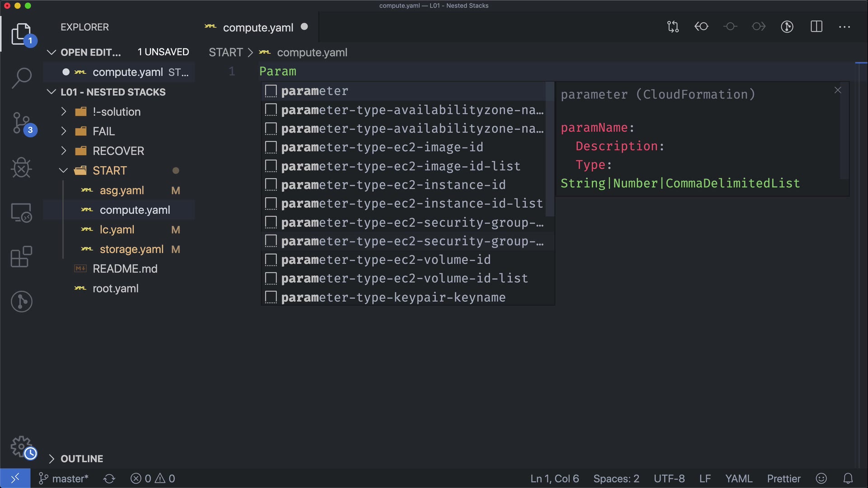Open the Extensions view
Screen dimensions: 868x488
[21, 257]
